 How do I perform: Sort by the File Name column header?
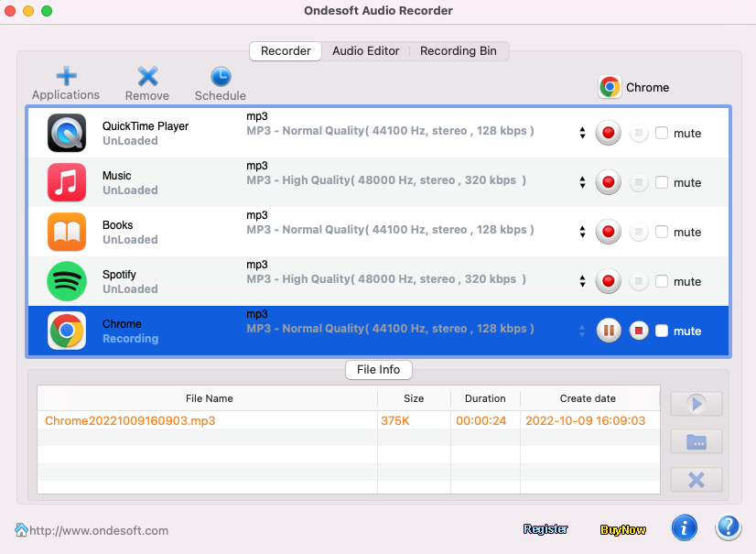tap(208, 398)
